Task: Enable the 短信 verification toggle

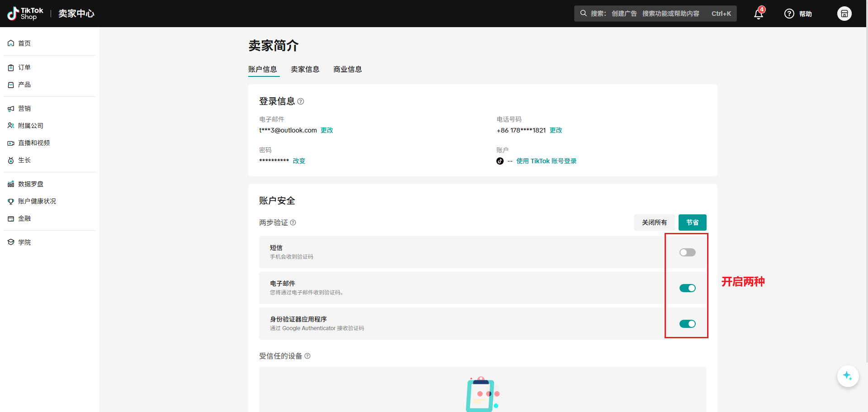Action: pyautogui.click(x=687, y=252)
